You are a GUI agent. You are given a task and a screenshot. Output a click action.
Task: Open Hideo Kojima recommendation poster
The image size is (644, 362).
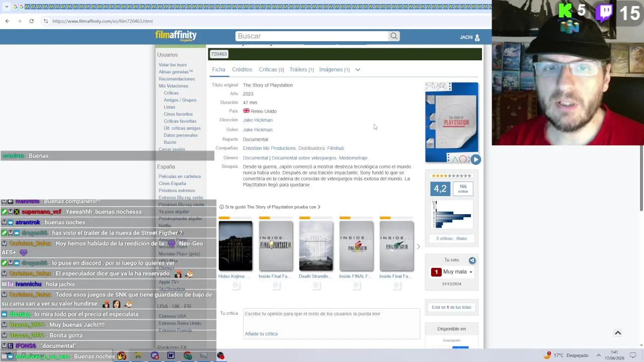[x=235, y=246]
